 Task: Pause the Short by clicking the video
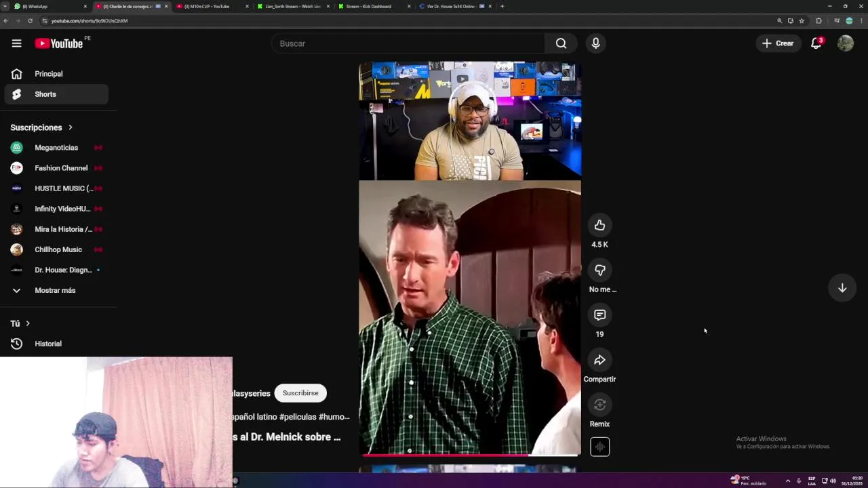(470, 258)
